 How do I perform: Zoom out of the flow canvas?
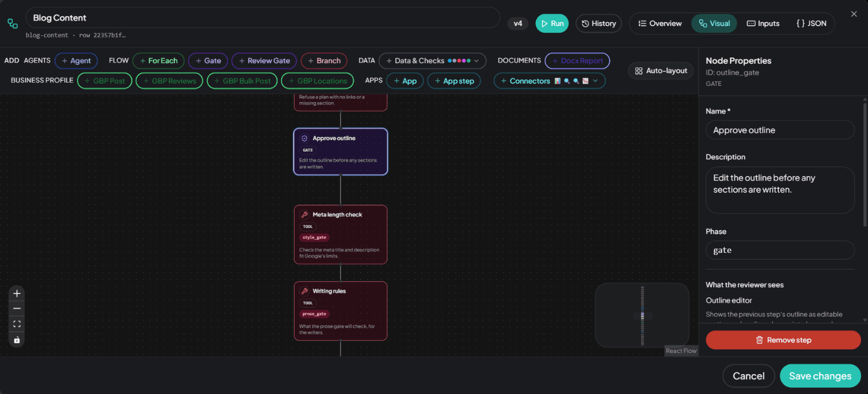tap(17, 309)
